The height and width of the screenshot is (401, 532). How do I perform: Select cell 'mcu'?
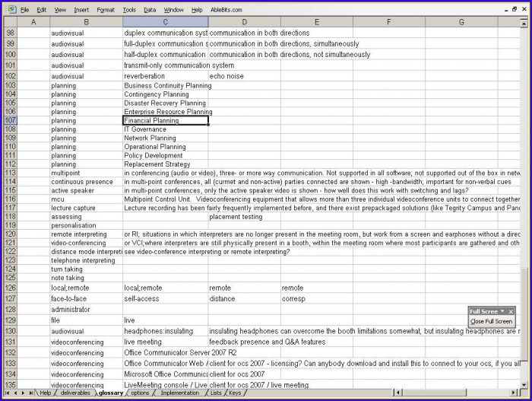pos(86,199)
